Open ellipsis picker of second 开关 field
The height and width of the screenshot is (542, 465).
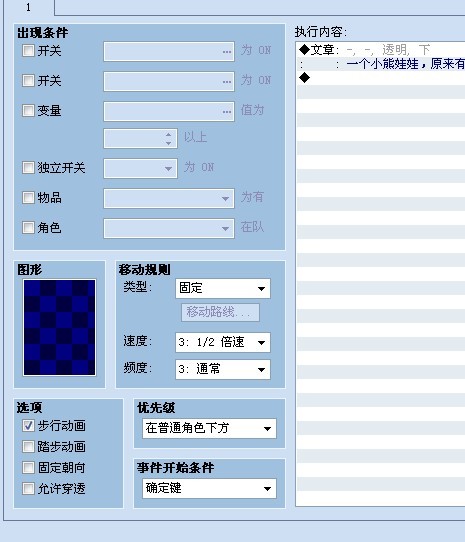click(x=227, y=82)
